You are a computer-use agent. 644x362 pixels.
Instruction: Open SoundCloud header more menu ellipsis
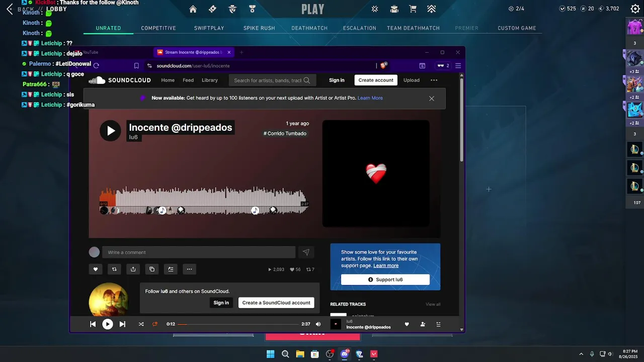point(434,80)
